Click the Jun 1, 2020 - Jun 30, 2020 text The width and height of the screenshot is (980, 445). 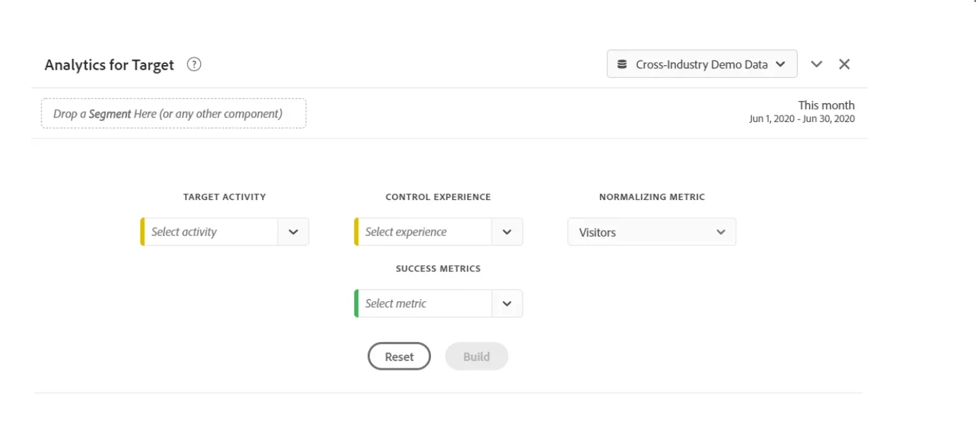[x=802, y=119]
